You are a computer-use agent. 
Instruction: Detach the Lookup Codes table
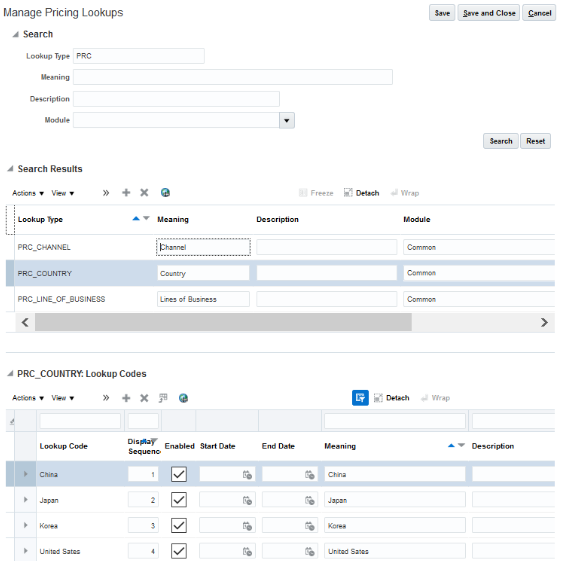click(x=392, y=398)
